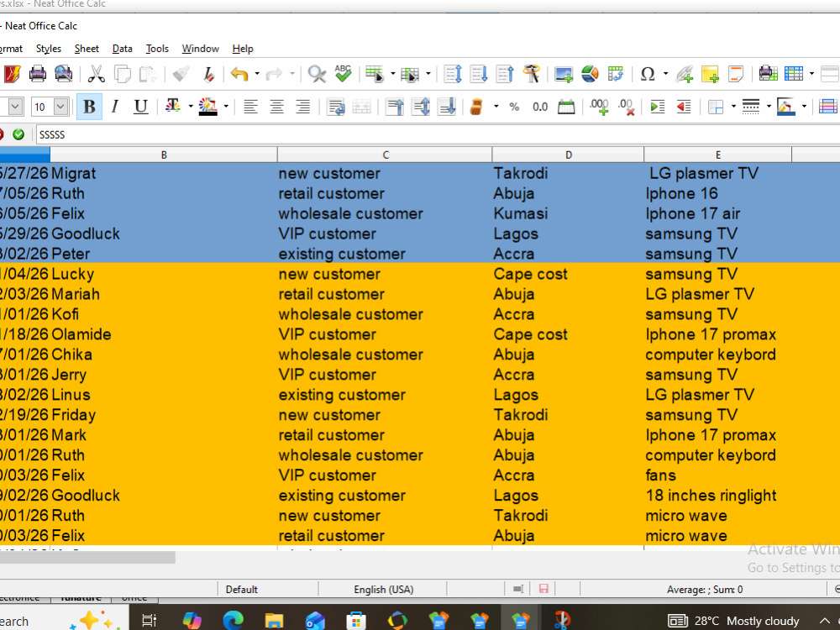Align cell text left

tap(250, 107)
